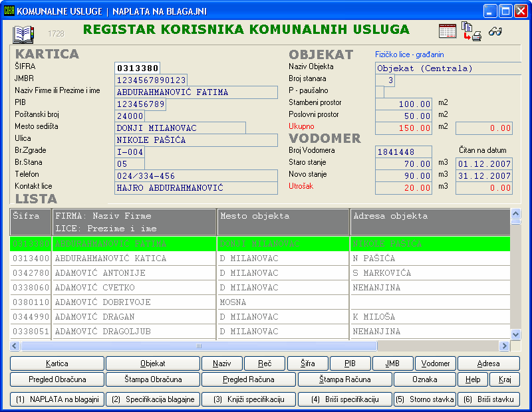This screenshot has height=412, width=532.
Task: Click the Kartica button
Action: pos(57,363)
